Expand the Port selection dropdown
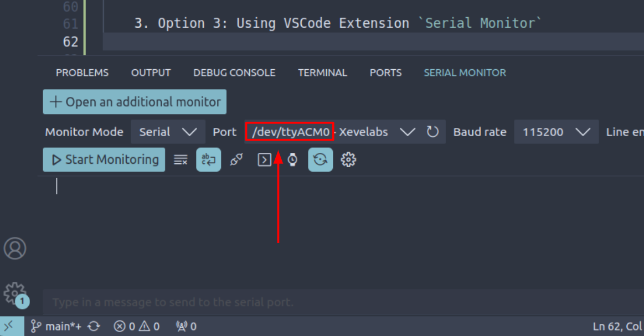Image resolution: width=644 pixels, height=336 pixels. click(x=408, y=132)
